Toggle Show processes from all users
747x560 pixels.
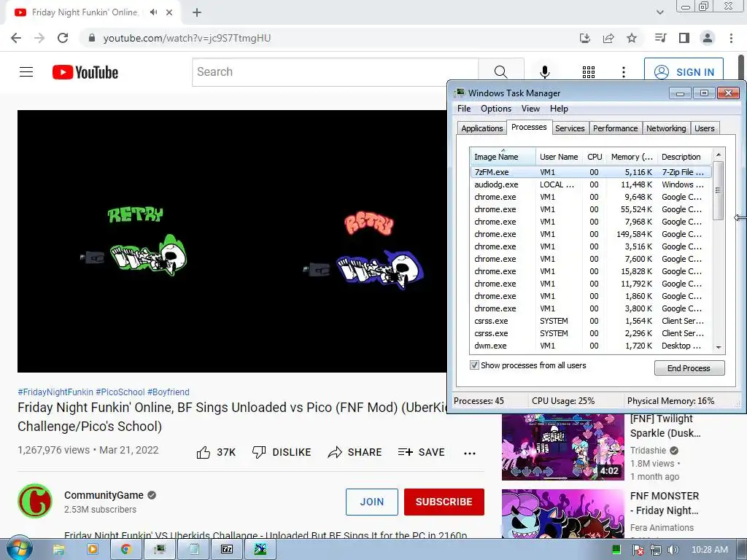(474, 365)
